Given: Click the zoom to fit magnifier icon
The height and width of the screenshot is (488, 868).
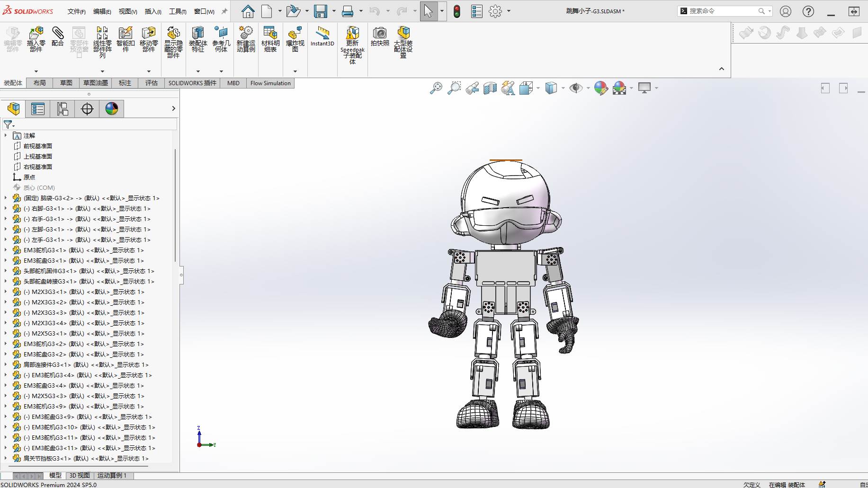Looking at the screenshot, I should click(436, 88).
